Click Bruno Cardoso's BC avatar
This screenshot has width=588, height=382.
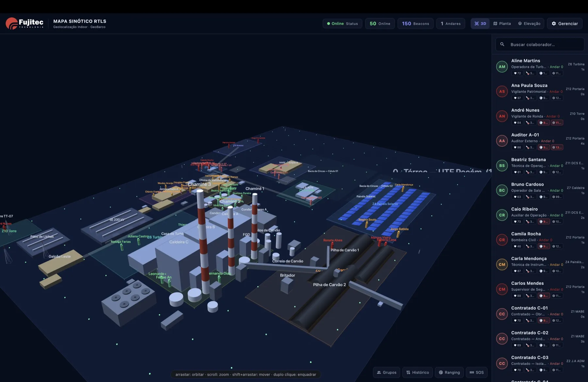(x=502, y=190)
